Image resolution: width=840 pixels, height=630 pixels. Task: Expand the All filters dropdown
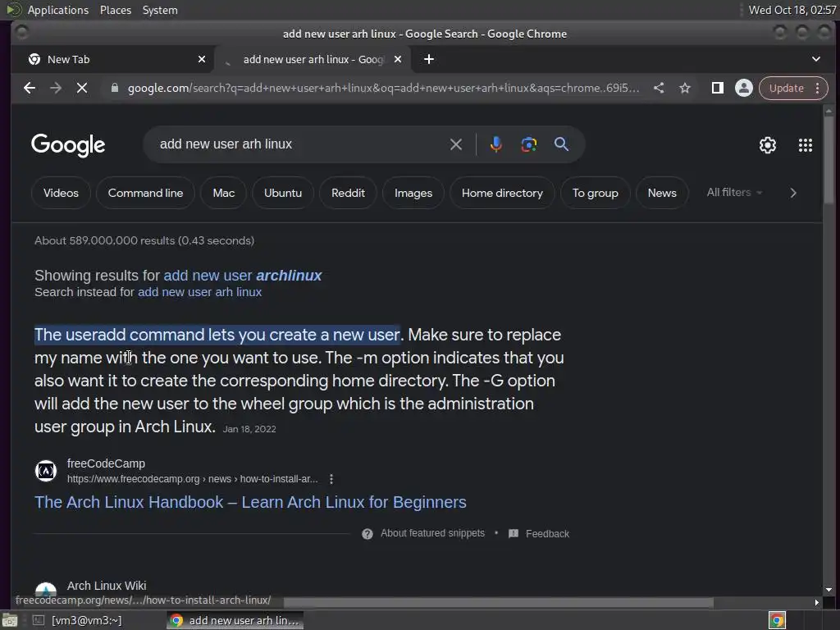click(734, 192)
